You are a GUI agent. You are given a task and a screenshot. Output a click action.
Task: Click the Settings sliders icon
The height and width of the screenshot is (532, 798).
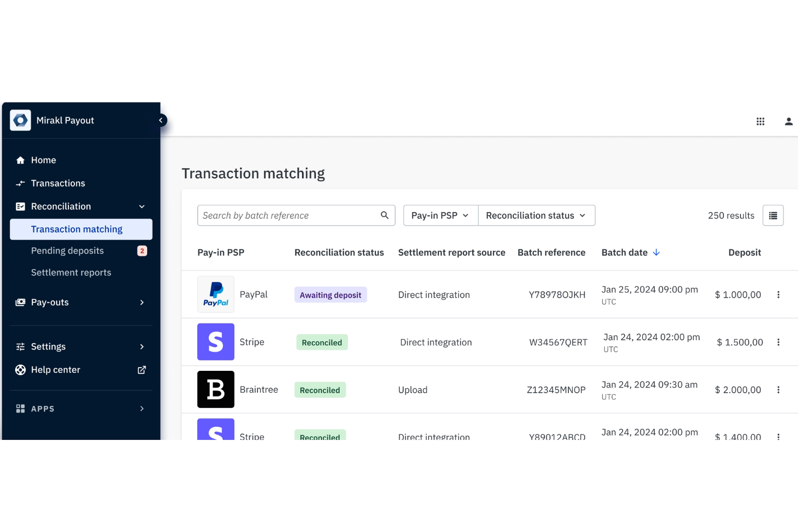[x=20, y=347]
